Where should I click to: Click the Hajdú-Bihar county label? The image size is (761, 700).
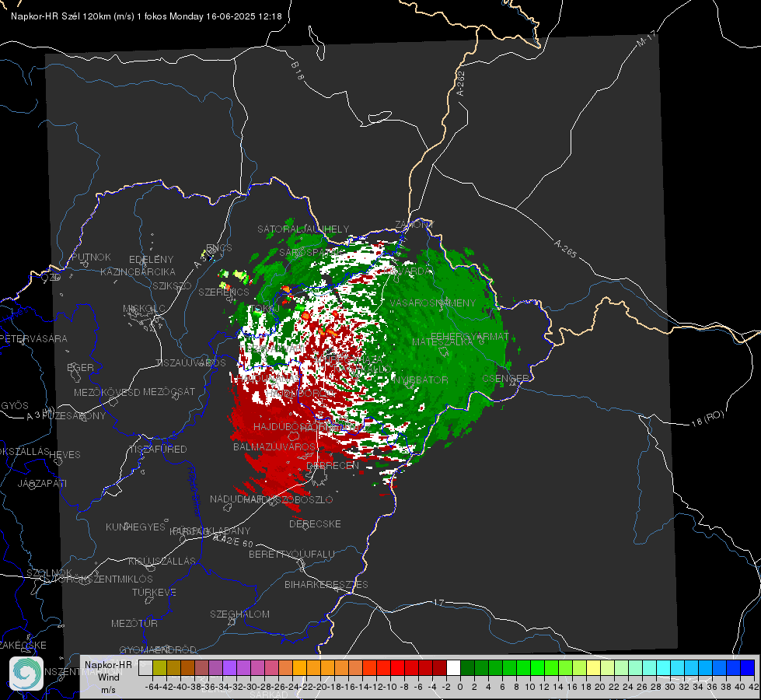coord(194,492)
